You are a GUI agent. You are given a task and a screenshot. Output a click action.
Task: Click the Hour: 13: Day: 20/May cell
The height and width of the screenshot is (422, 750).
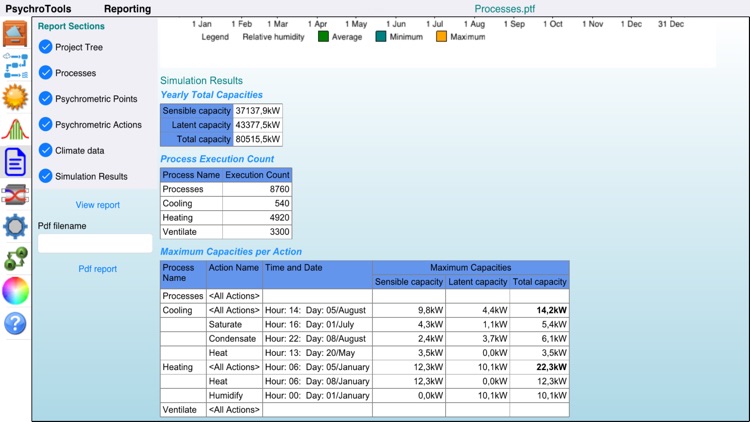[x=318, y=353]
